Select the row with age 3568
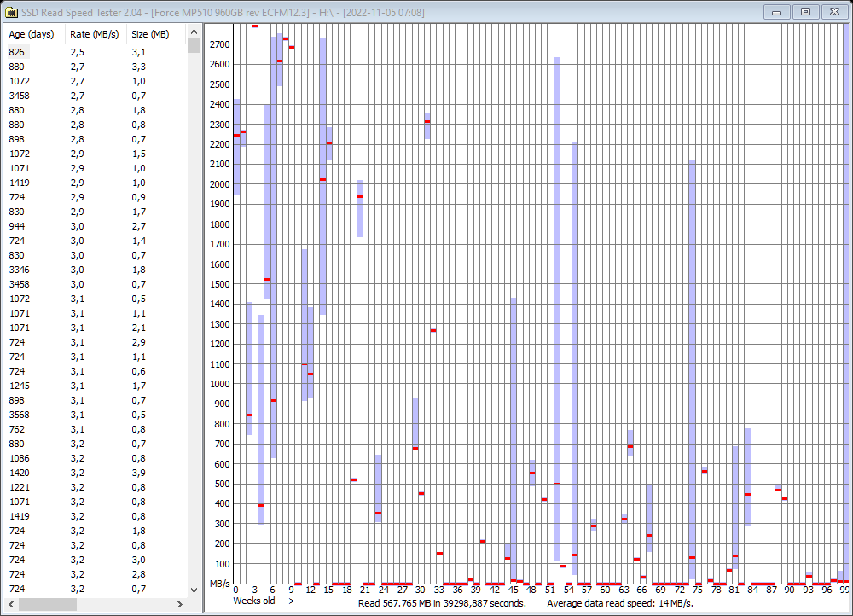Viewport: 853px width, 616px height. 96,415
